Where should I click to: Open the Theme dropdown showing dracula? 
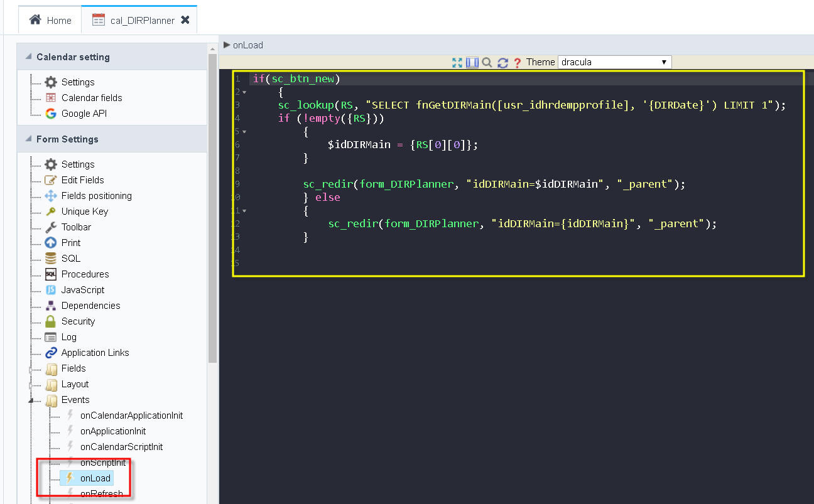pos(614,62)
